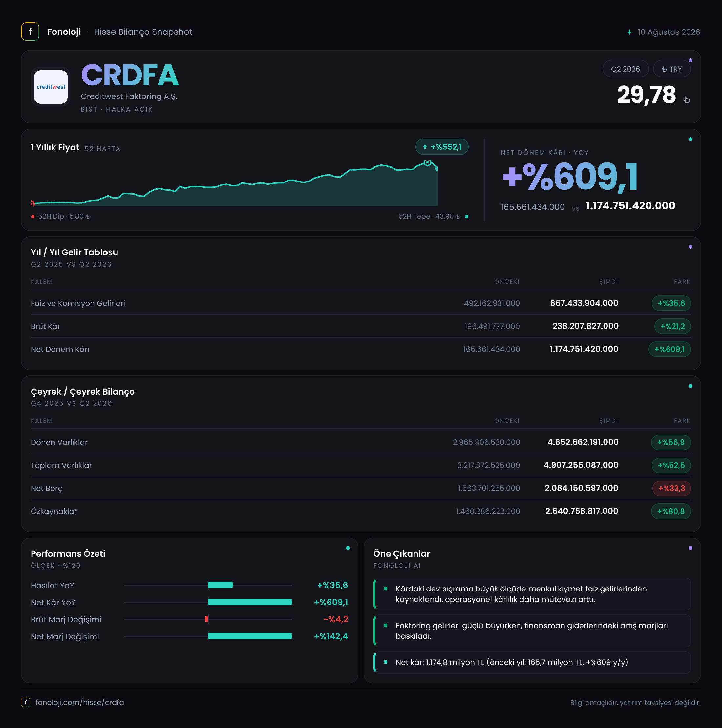This screenshot has height=728, width=722.
Task: Click the price peak marker on the chart
Action: click(x=427, y=162)
